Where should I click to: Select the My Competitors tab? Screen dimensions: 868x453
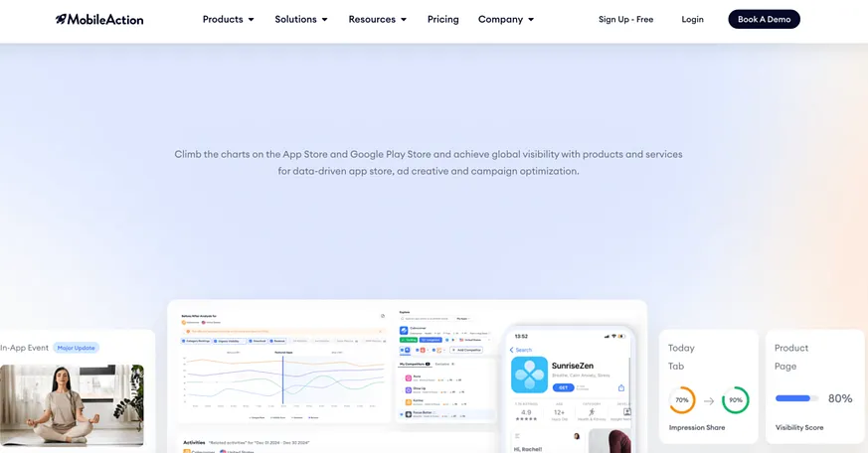415,364
